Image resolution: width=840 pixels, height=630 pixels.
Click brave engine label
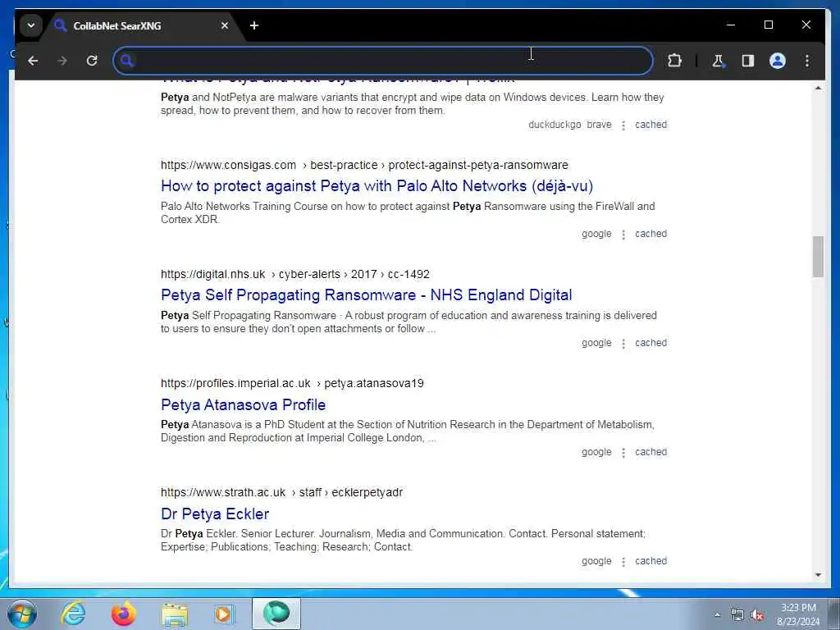point(599,125)
